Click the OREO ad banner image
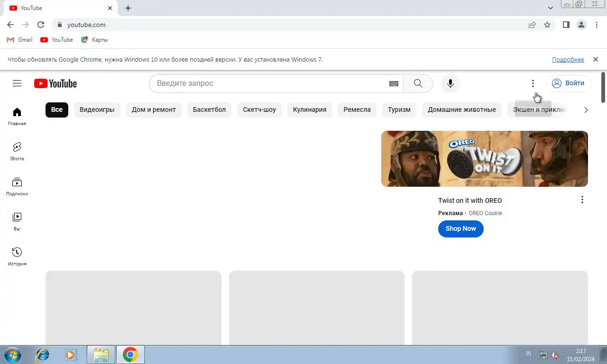This screenshot has height=364, width=607. click(x=485, y=159)
